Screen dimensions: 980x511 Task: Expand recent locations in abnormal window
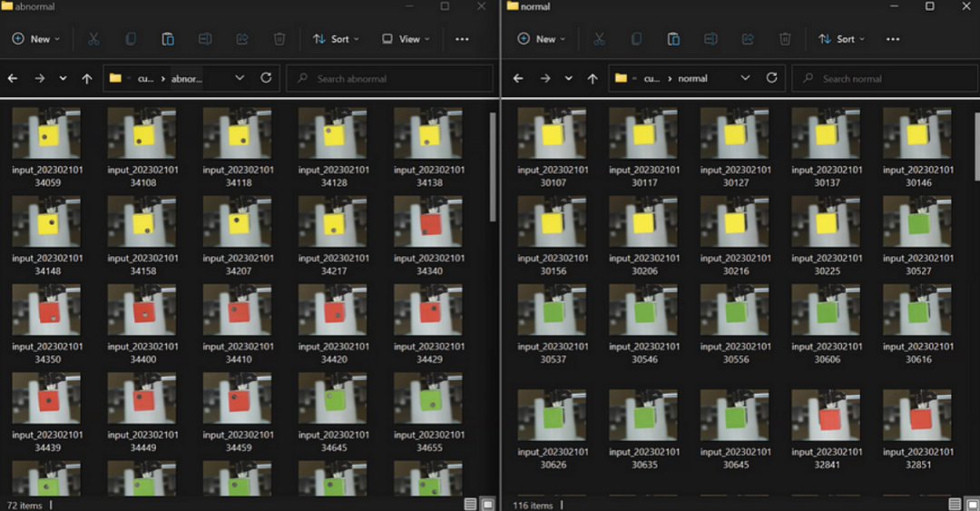(63, 78)
